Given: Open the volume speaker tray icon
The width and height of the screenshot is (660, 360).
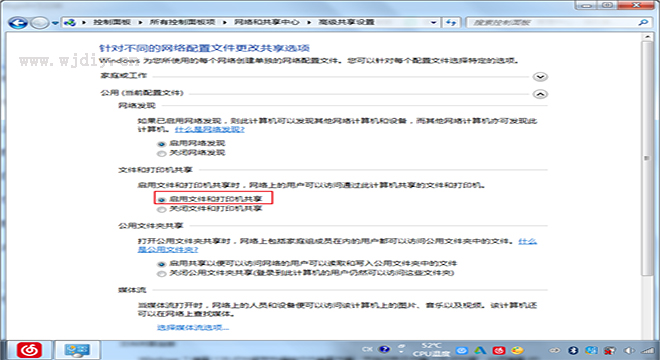Looking at the screenshot, I should coord(629,350).
